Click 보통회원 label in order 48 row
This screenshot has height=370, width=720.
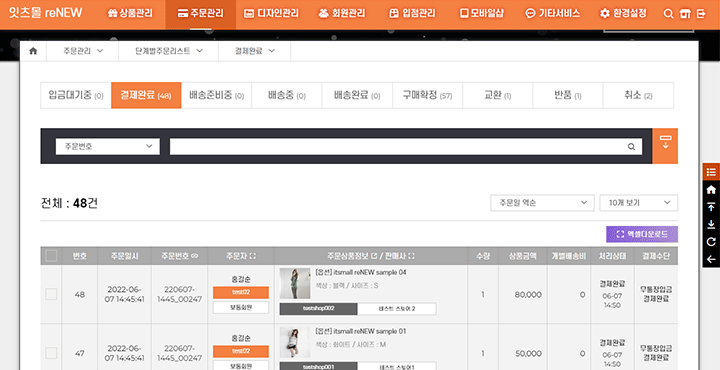pyautogui.click(x=241, y=308)
